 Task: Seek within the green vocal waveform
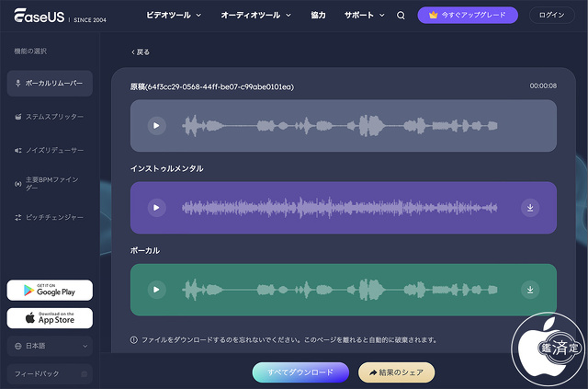click(340, 290)
